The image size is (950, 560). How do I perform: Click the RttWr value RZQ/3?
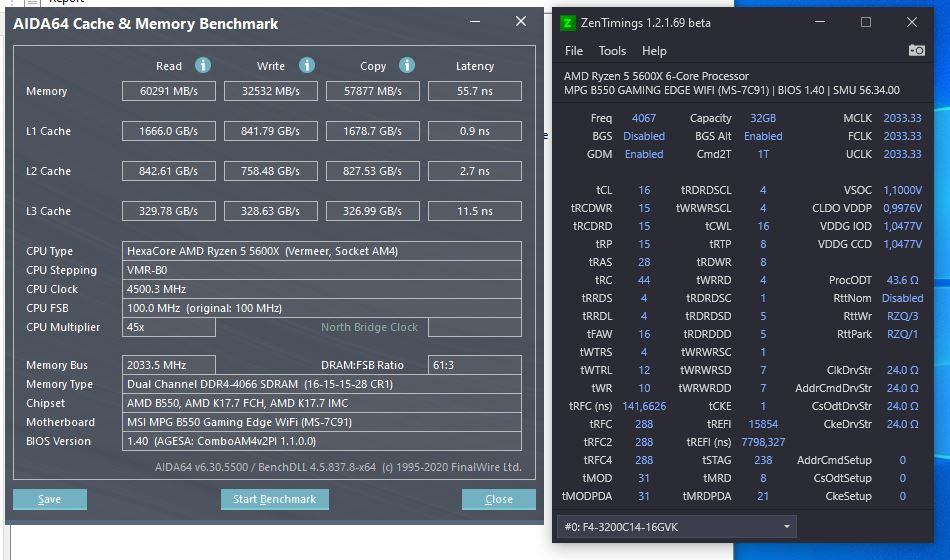(902, 316)
